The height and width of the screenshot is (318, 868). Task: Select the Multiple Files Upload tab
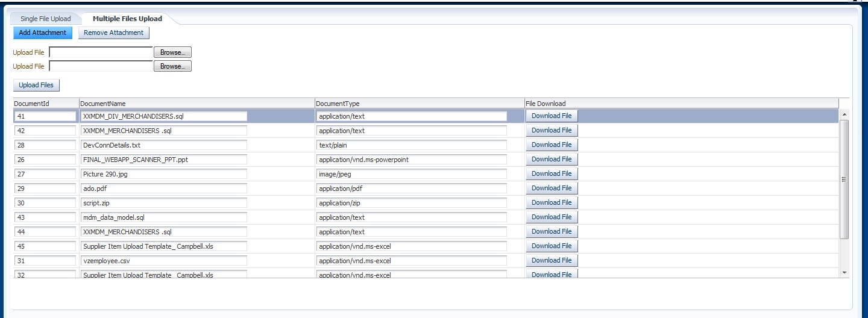coord(127,19)
